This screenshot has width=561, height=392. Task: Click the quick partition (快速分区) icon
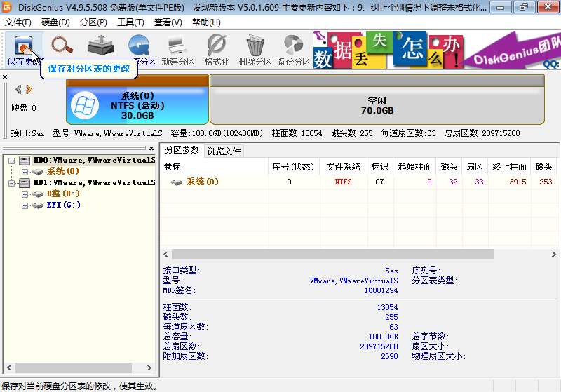point(139,46)
